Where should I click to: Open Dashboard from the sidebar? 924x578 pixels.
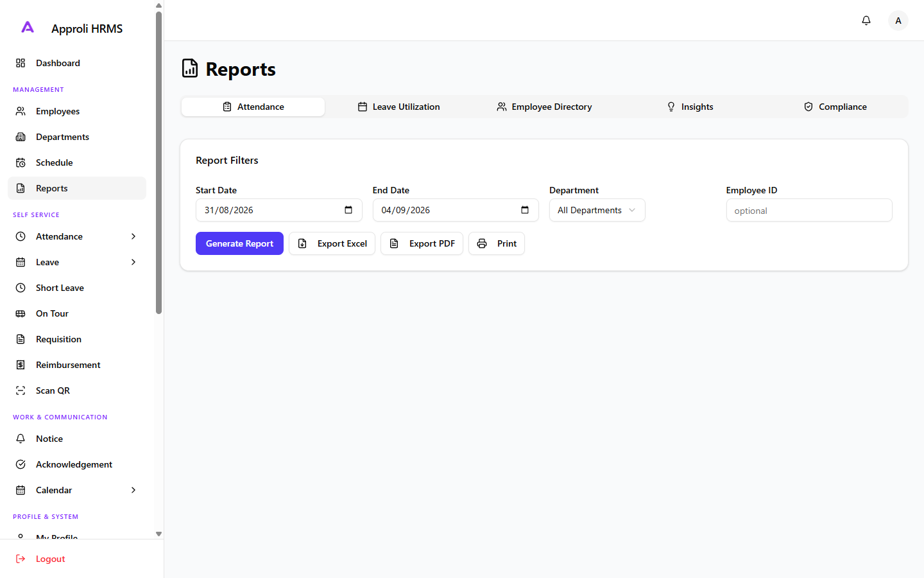(77, 63)
